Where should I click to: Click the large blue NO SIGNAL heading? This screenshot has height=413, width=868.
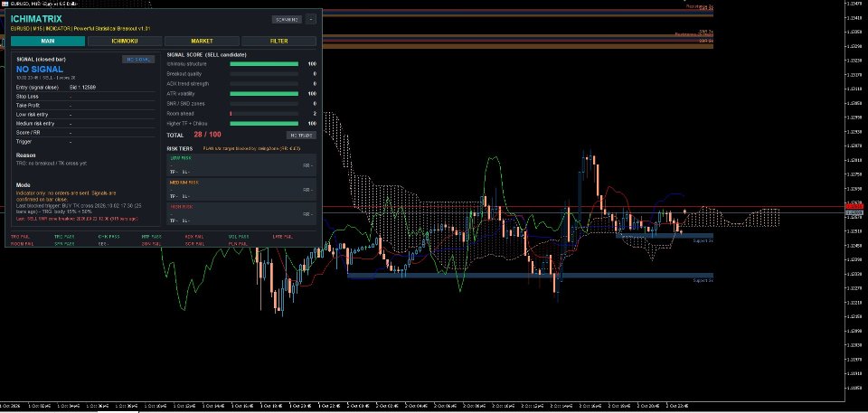point(39,70)
